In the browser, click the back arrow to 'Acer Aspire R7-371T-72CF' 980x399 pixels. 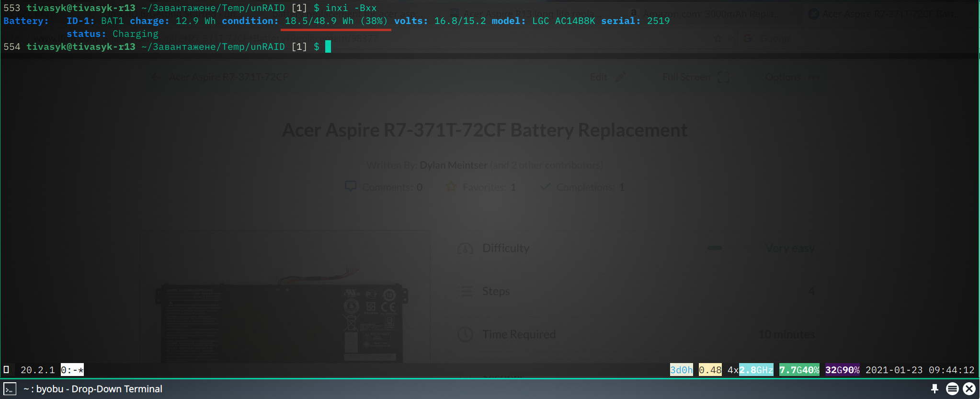(156, 77)
